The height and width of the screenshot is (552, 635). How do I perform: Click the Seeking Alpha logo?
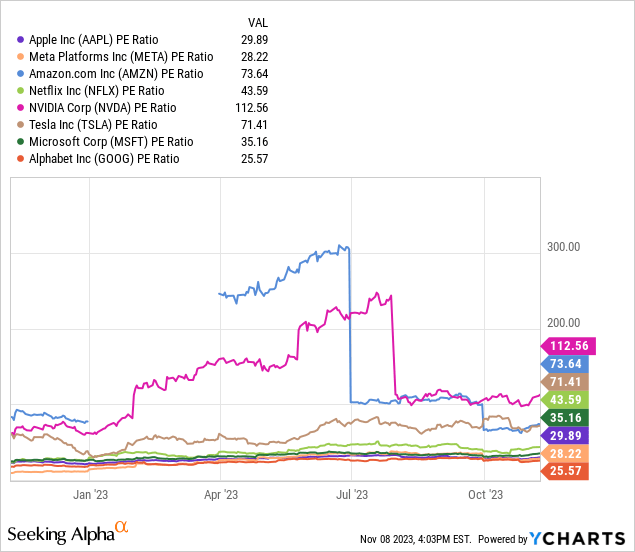tap(68, 529)
